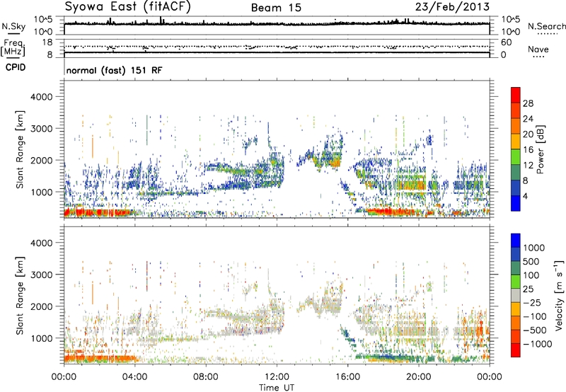The width and height of the screenshot is (566, 392).
Task: Click the '60' Nave tick label
Action: click(507, 42)
